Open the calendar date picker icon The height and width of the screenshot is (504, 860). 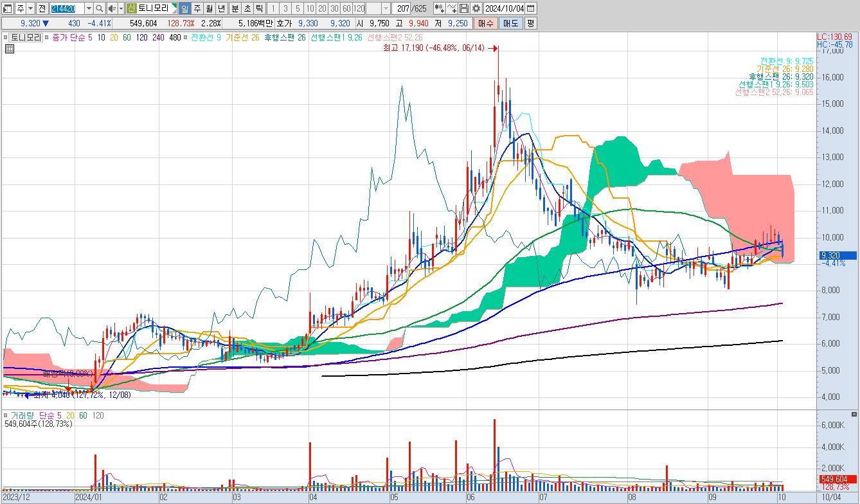(532, 8)
